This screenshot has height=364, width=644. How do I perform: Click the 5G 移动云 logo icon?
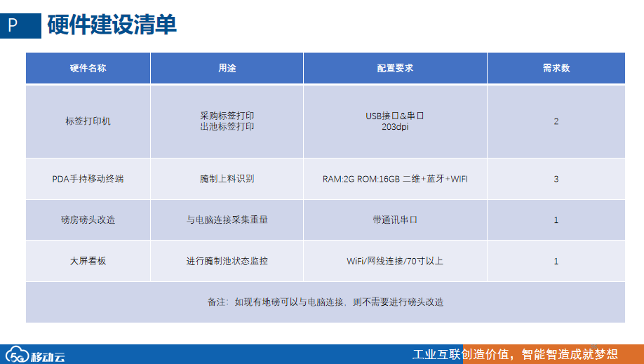[x=35, y=355]
